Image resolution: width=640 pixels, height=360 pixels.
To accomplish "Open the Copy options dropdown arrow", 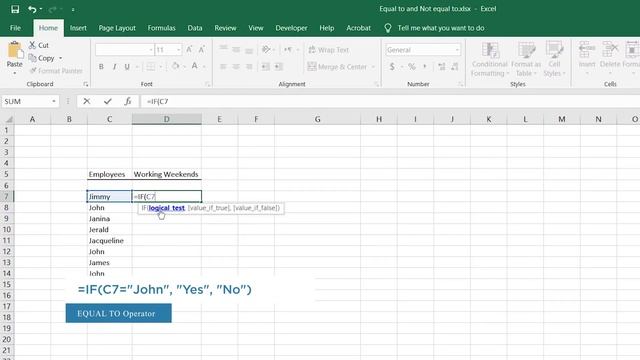I will pyautogui.click(x=60, y=58).
